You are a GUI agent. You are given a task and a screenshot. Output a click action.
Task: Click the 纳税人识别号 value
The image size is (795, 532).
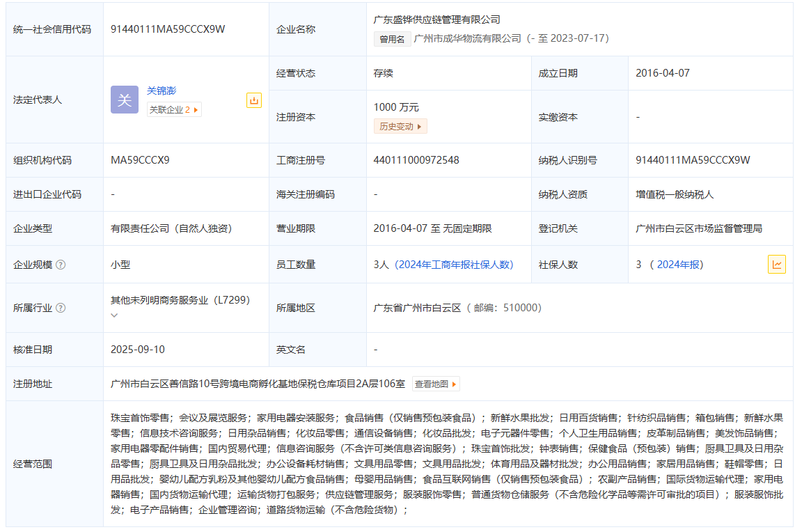tap(693, 160)
